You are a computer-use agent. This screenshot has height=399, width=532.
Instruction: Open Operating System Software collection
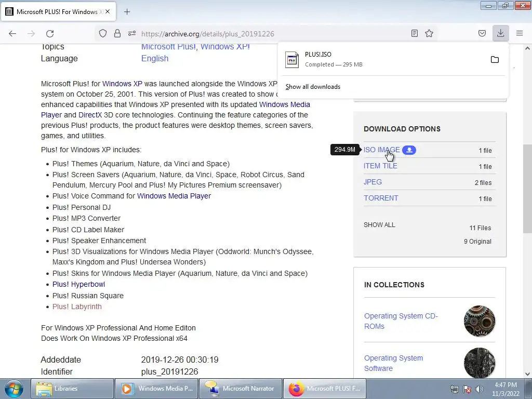tap(393, 363)
